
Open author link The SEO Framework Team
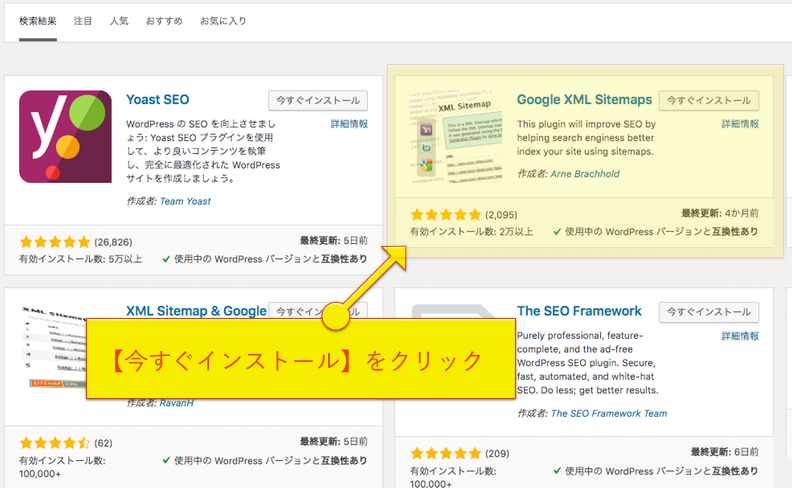click(609, 413)
